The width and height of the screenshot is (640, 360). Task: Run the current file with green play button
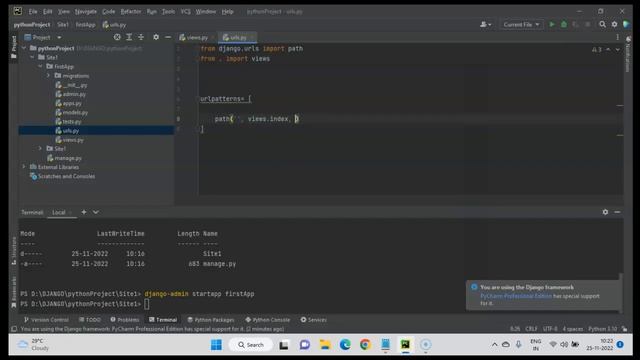coord(552,24)
